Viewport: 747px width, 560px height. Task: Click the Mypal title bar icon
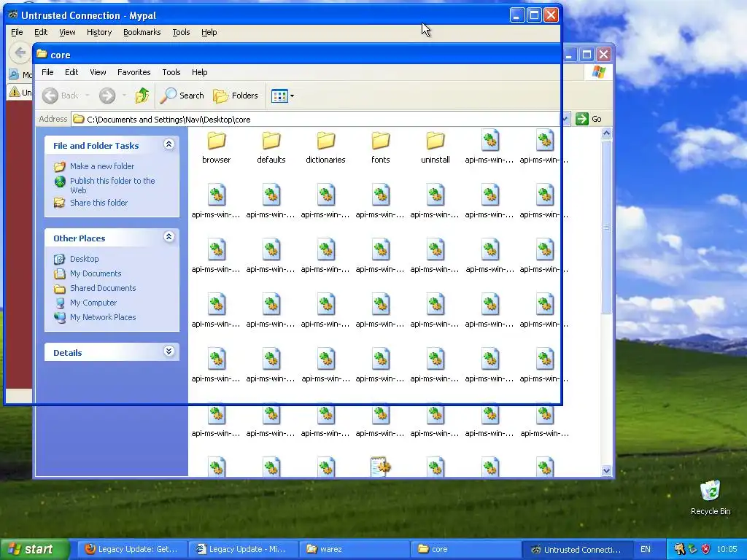pos(13,15)
